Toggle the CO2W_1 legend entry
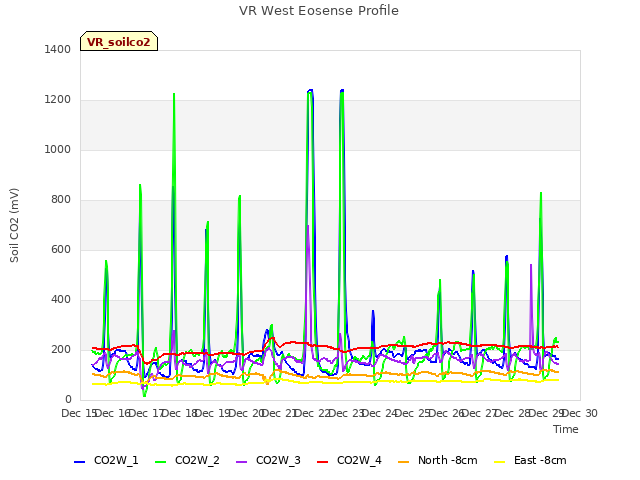640x480 pixels. pyautogui.click(x=106, y=460)
